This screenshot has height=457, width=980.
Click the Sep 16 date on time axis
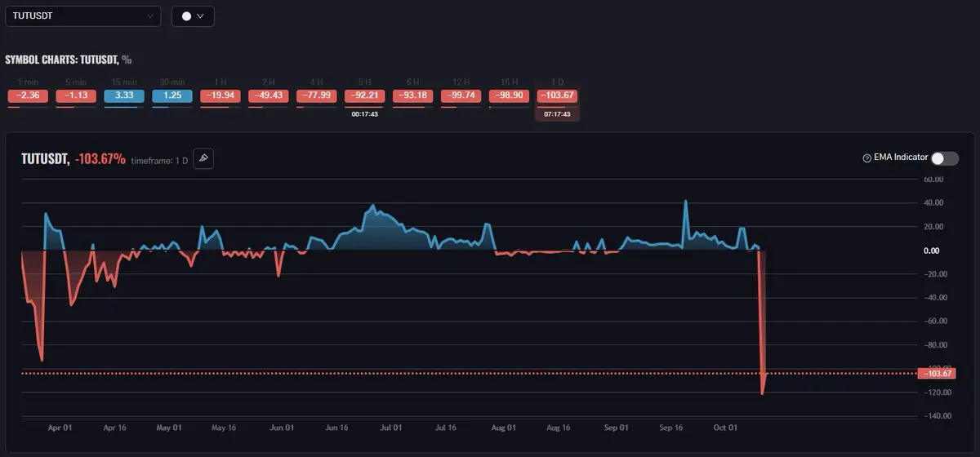click(x=670, y=427)
